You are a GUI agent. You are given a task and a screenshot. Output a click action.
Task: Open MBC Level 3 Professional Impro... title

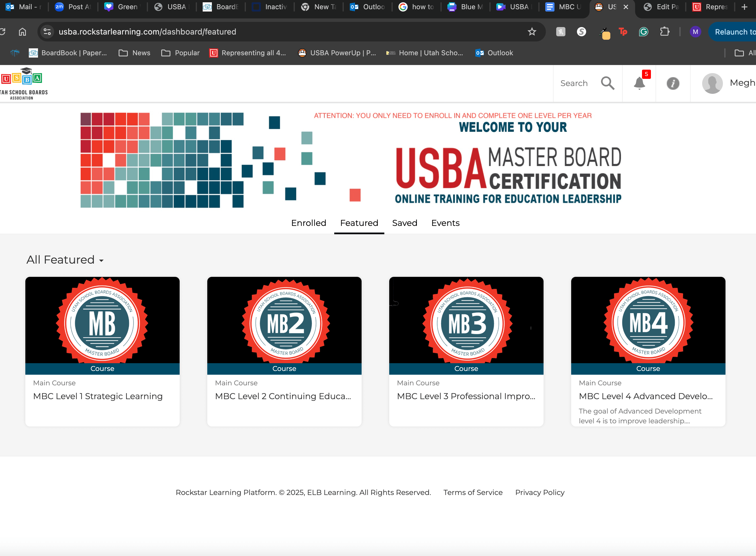(x=466, y=396)
